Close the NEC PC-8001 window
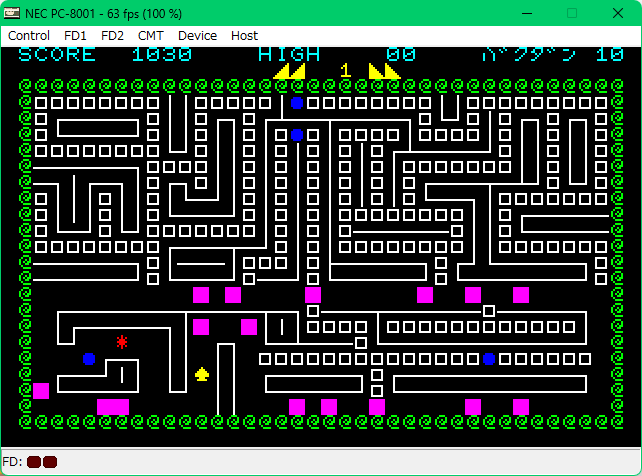Screen dimensions: 642x476 click(x=618, y=13)
